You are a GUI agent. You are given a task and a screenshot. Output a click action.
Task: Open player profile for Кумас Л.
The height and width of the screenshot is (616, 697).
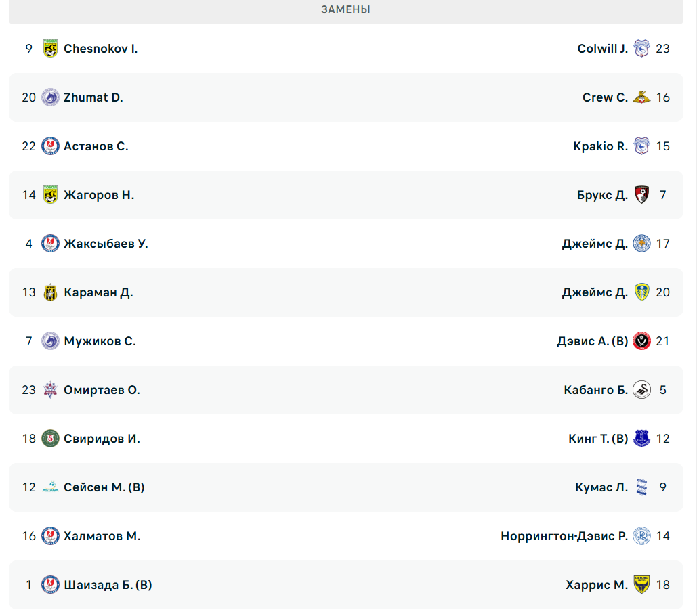[601, 487]
